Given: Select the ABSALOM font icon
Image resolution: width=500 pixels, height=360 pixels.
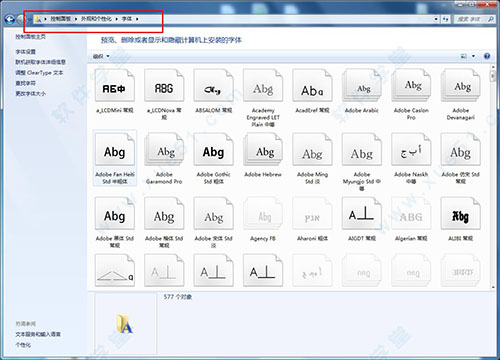Looking at the screenshot, I should coord(213,85).
